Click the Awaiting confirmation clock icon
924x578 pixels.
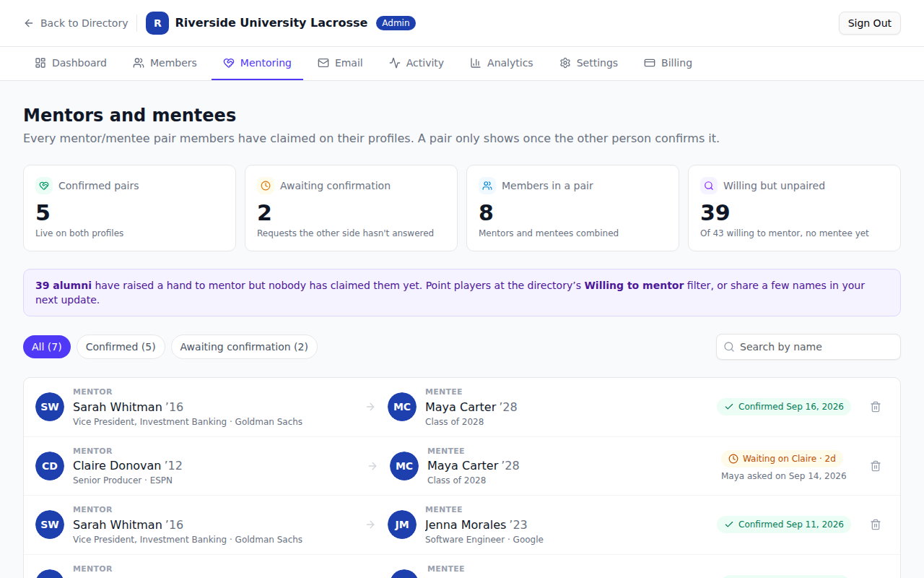[266, 186]
